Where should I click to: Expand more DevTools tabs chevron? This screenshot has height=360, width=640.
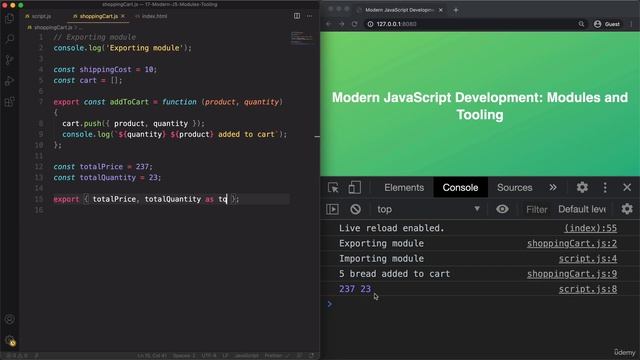(553, 187)
